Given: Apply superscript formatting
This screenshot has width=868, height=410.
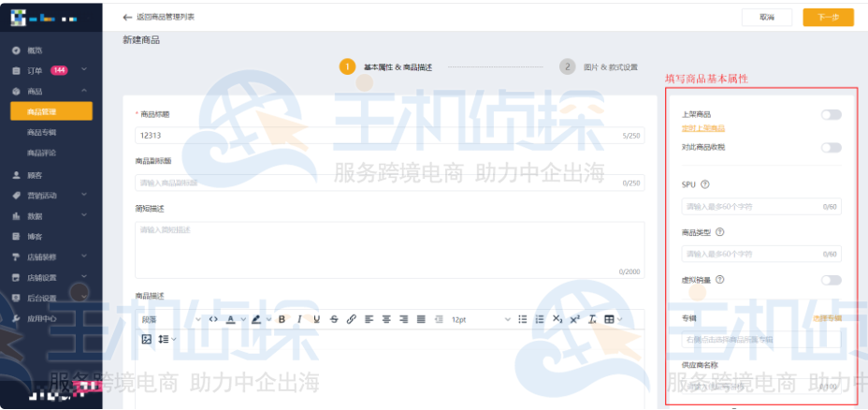Looking at the screenshot, I should pos(574,319).
